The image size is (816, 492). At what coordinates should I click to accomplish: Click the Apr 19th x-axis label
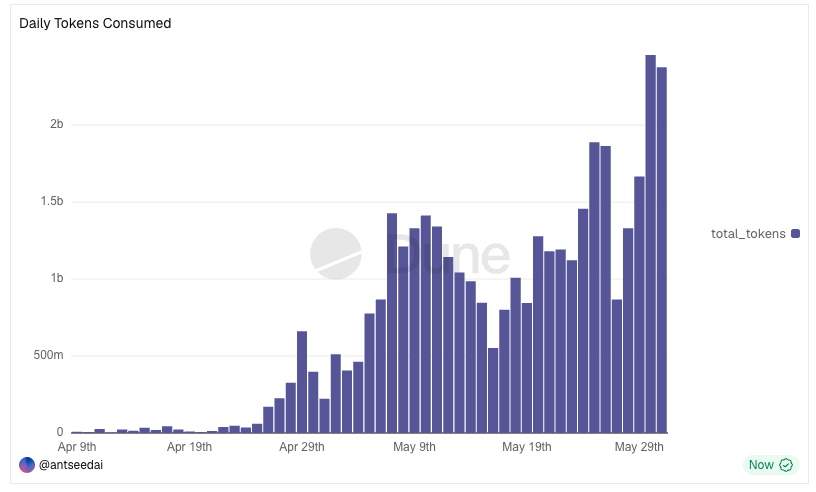pos(189,447)
